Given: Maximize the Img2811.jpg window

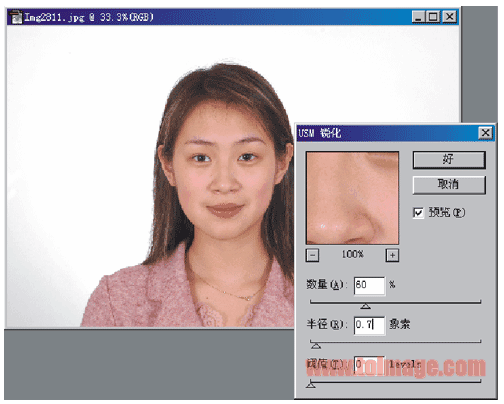Looking at the screenshot, I should (x=433, y=17).
